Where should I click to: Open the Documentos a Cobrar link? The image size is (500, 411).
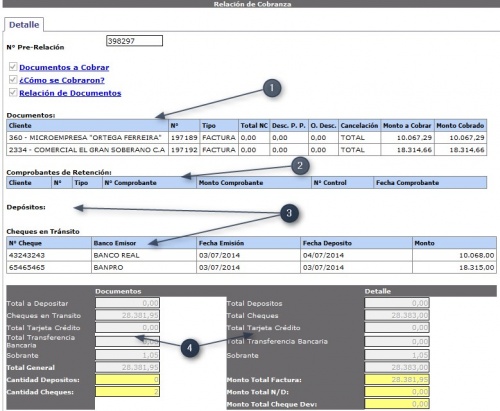pyautogui.click(x=64, y=67)
